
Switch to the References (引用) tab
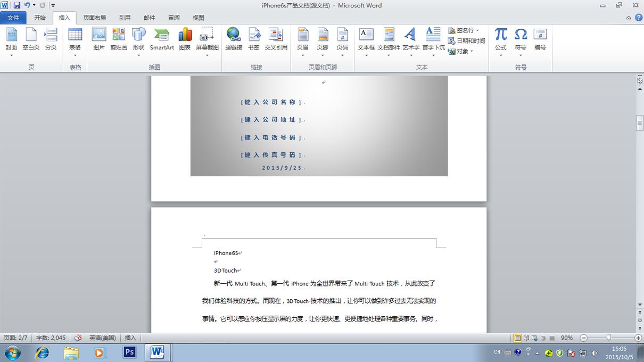click(125, 18)
